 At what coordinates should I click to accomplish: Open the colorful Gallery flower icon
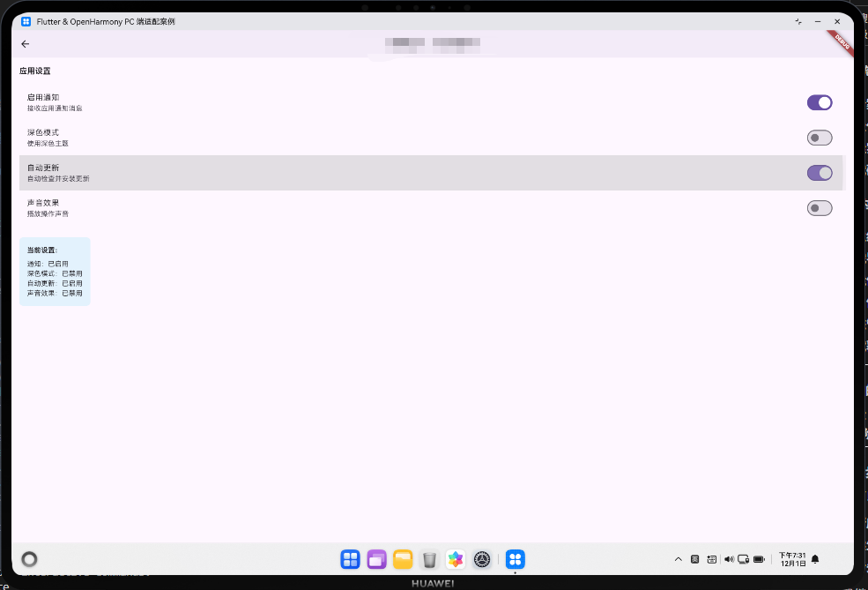pyautogui.click(x=456, y=559)
